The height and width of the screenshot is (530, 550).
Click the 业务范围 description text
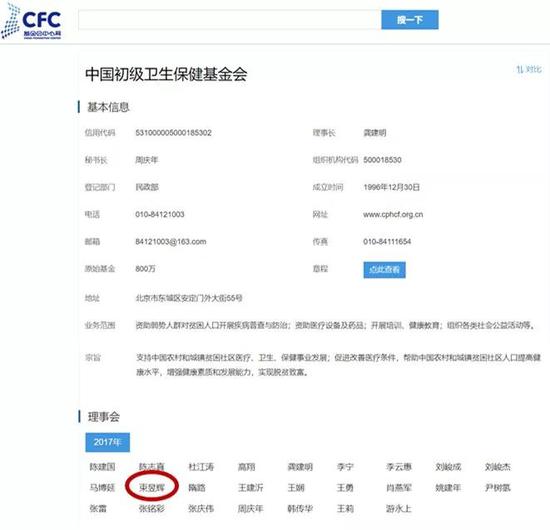coord(336,326)
